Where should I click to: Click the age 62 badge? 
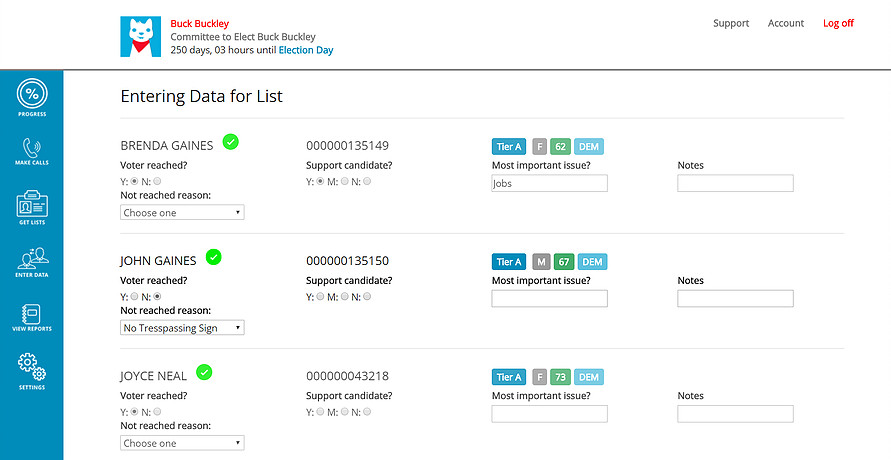560,147
